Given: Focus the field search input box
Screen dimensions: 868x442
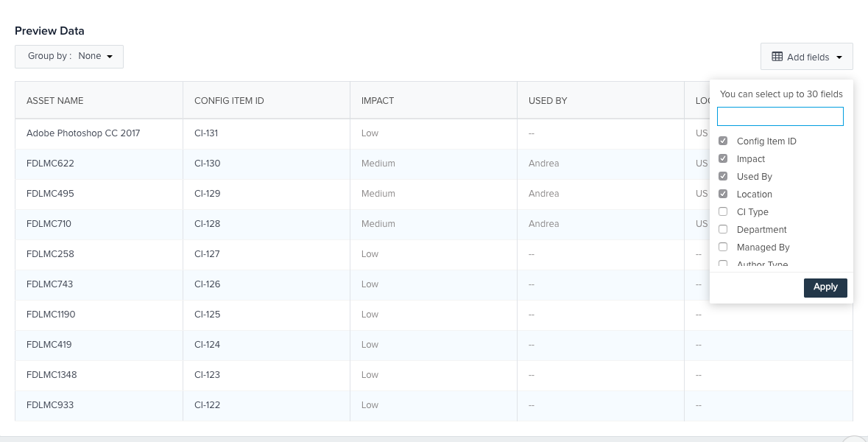Looking at the screenshot, I should (x=780, y=116).
